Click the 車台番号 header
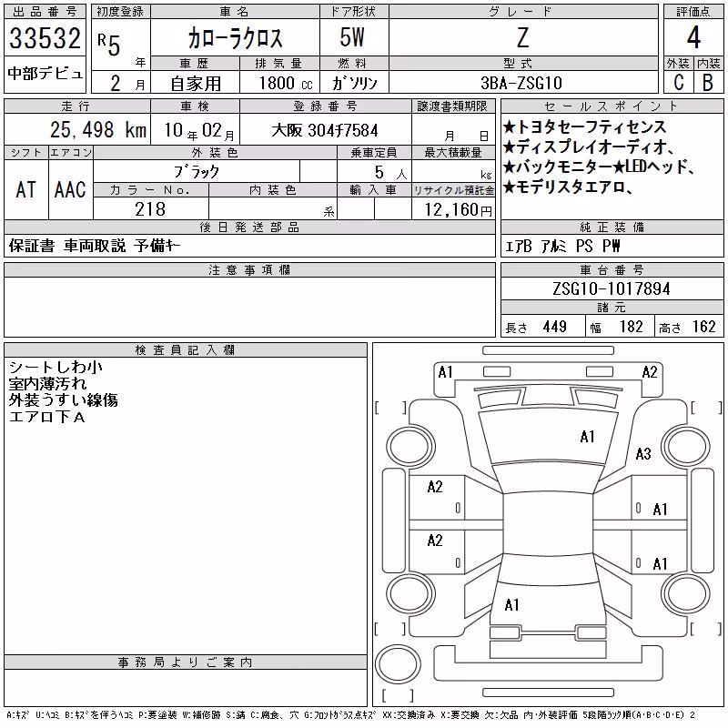This screenshot has height=728, width=728. pyautogui.click(x=612, y=269)
